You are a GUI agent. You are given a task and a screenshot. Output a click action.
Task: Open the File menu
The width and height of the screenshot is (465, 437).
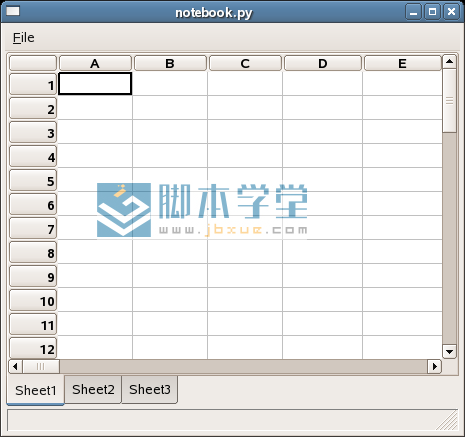coord(23,38)
